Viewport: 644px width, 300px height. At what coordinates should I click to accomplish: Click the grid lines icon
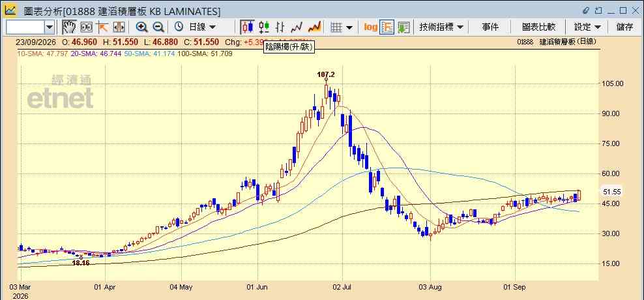pos(337,27)
